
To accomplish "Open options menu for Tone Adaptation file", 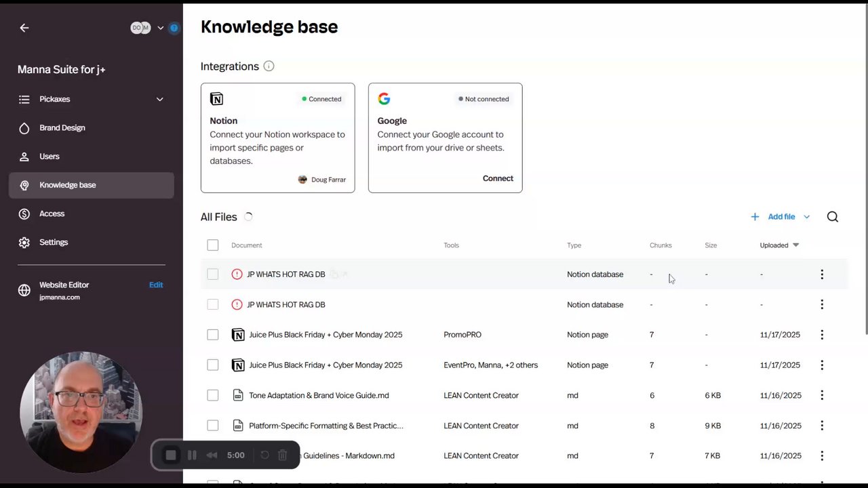I will [x=821, y=395].
